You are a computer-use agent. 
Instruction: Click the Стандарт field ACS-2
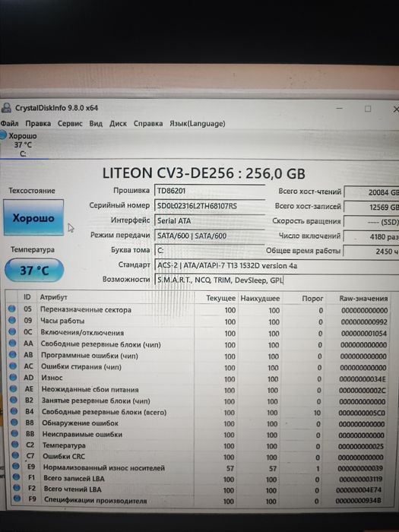pos(277,265)
